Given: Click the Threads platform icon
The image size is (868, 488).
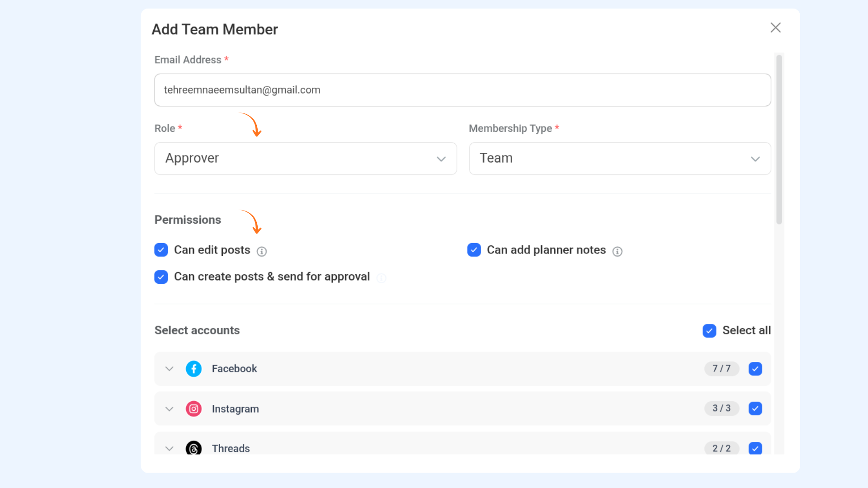Looking at the screenshot, I should (x=193, y=448).
